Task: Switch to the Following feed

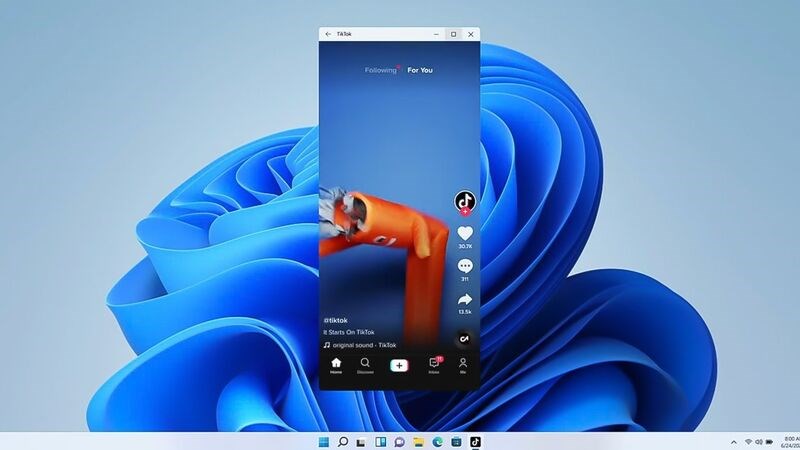Action: (380, 70)
